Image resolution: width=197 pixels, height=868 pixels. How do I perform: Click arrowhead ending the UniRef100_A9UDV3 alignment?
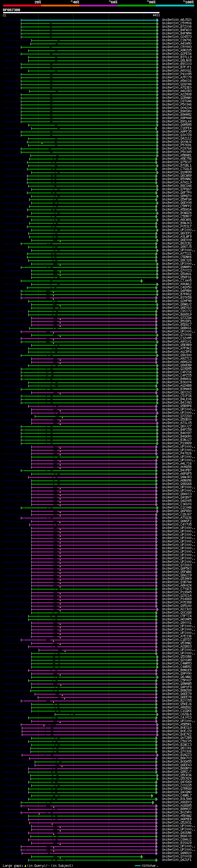[153, 802]
